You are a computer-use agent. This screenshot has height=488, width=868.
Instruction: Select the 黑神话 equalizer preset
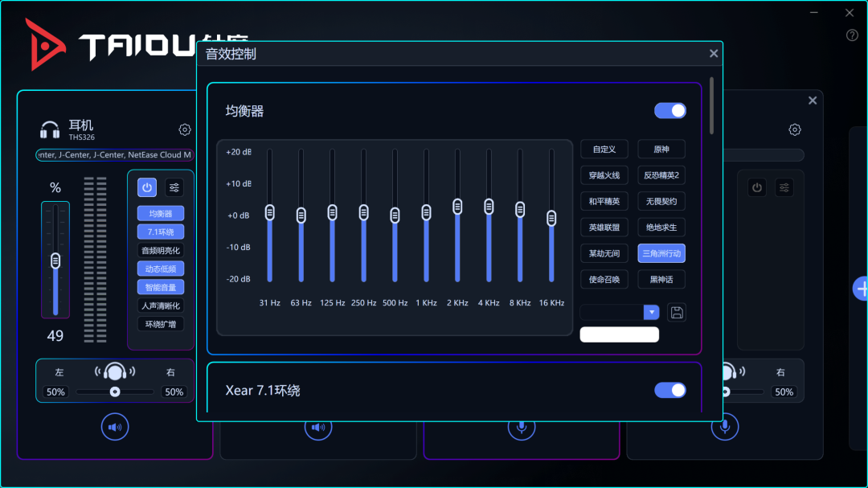[x=661, y=279]
